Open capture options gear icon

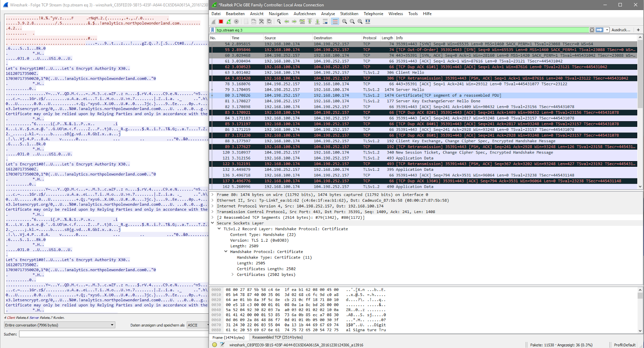point(236,22)
